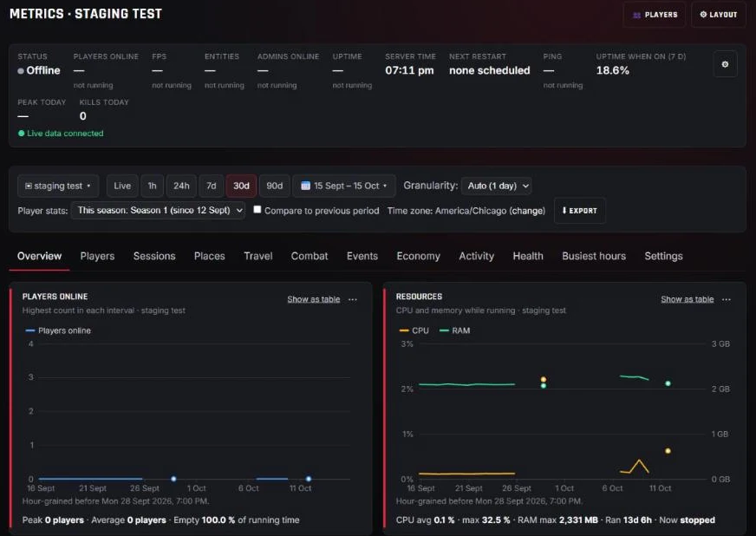Switch to the Activity tab

pos(476,256)
